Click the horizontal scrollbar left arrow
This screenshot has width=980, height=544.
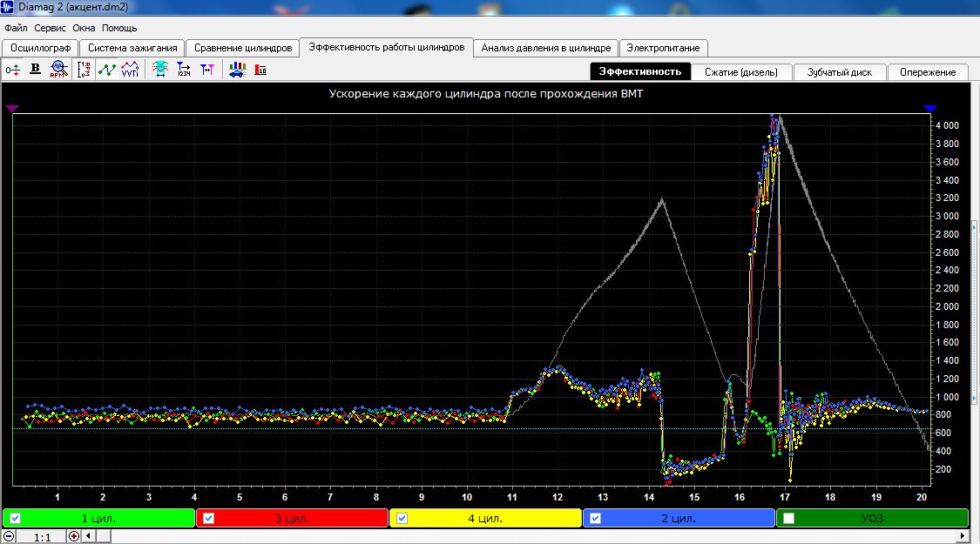pos(88,536)
